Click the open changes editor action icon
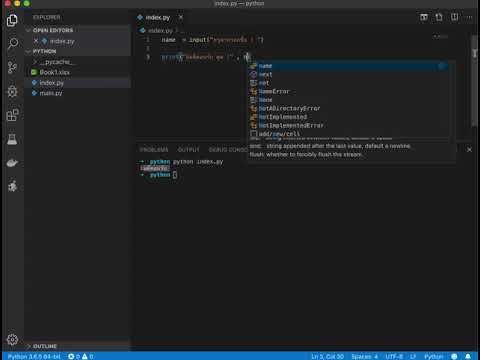The image size is (480, 360). 439,17
